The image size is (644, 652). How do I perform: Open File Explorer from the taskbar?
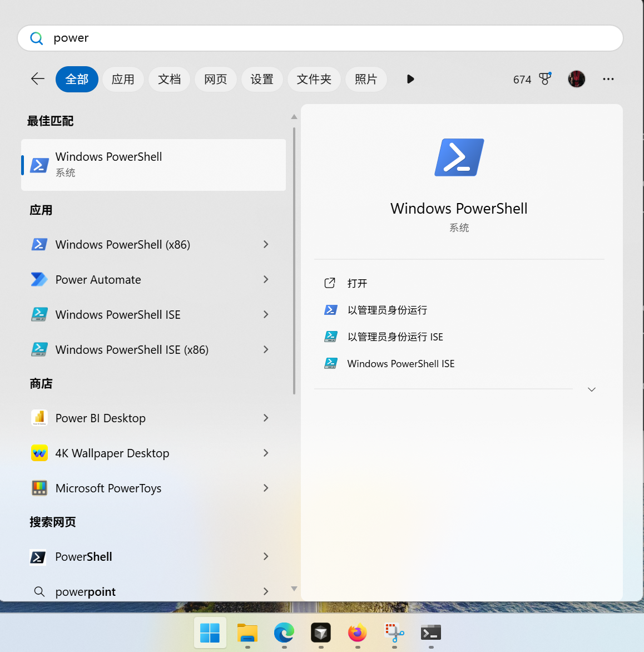click(247, 633)
